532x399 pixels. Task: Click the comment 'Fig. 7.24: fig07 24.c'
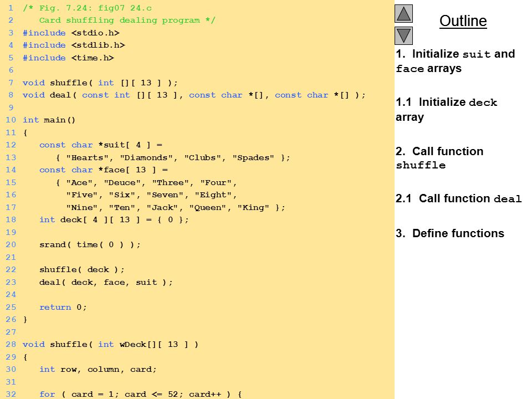(x=95, y=8)
